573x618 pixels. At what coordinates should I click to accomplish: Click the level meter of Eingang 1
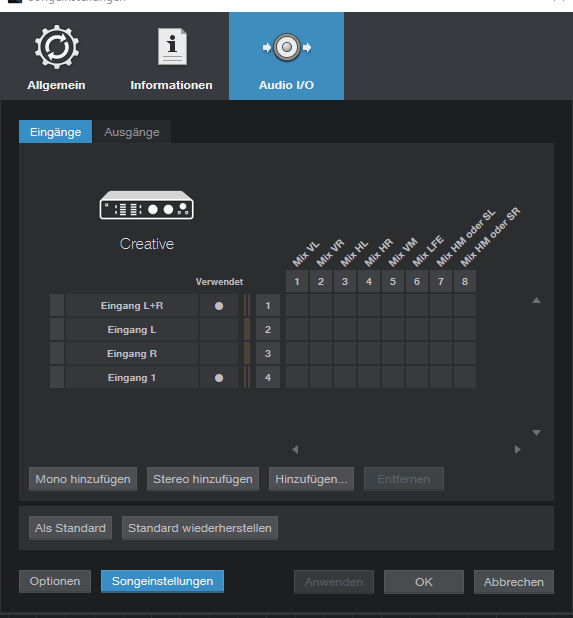coord(247,378)
